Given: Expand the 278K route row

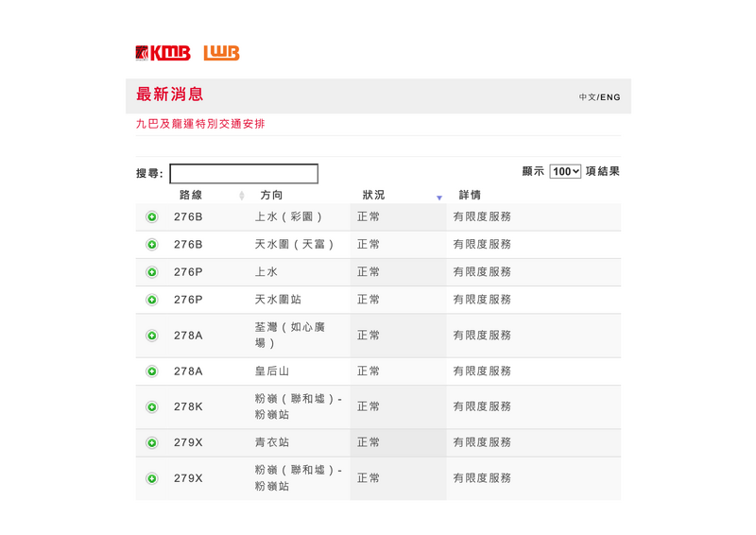Looking at the screenshot, I should (151, 407).
